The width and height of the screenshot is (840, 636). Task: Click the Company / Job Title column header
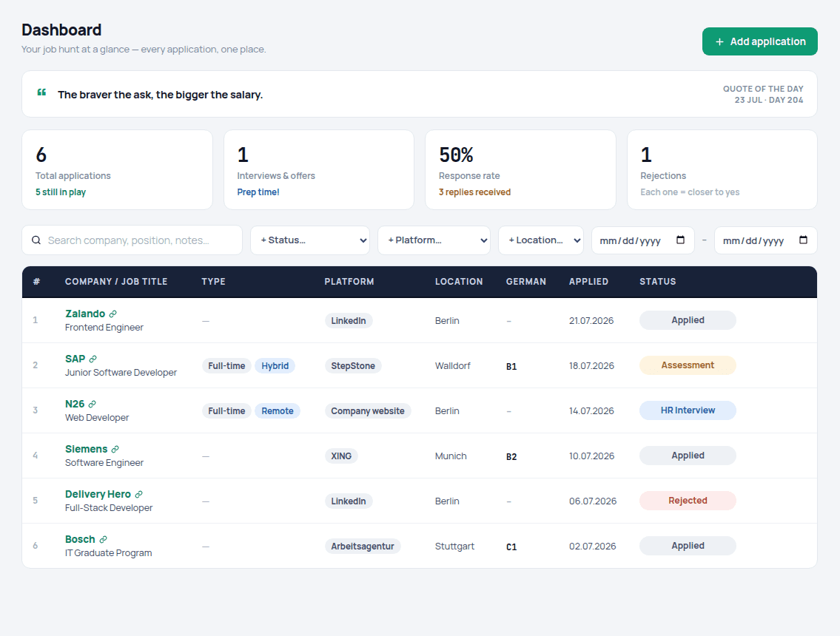point(116,282)
